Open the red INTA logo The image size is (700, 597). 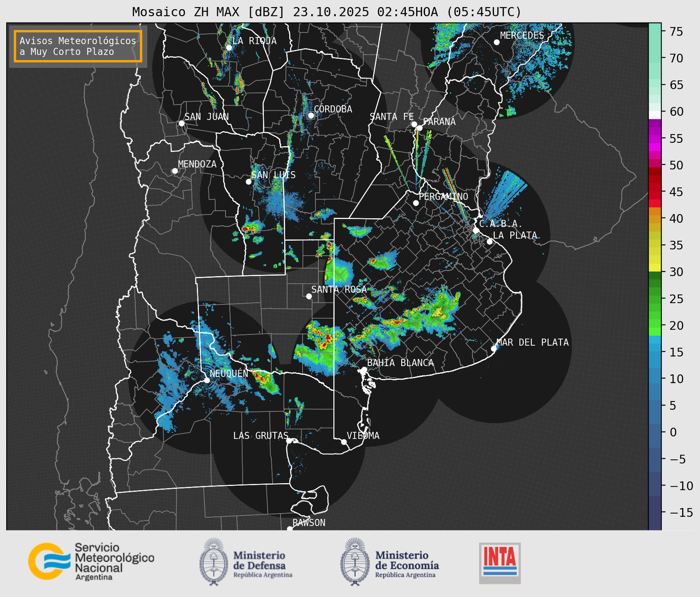pyautogui.click(x=500, y=563)
